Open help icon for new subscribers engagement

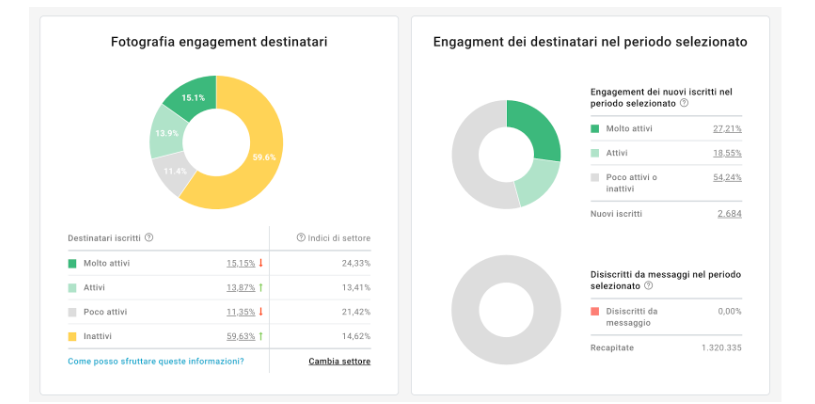684,104
